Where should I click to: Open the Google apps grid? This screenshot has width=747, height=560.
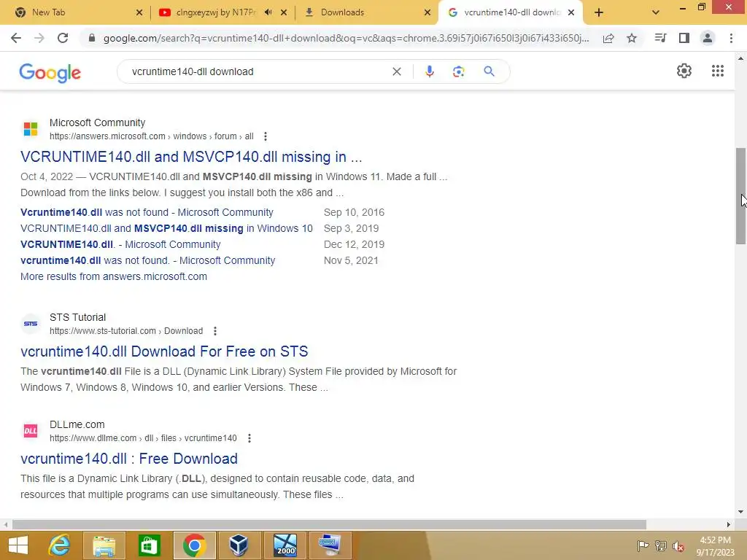pos(718,71)
